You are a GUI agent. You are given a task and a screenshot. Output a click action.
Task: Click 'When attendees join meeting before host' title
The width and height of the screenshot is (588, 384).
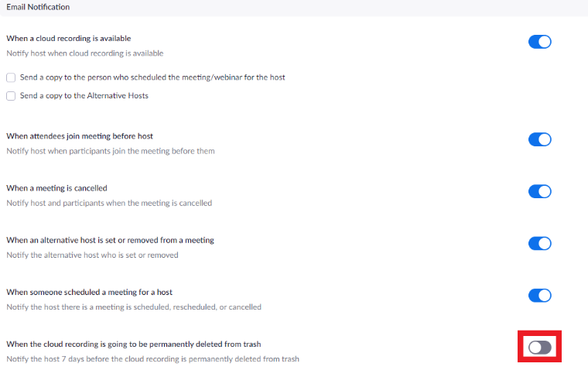click(80, 136)
